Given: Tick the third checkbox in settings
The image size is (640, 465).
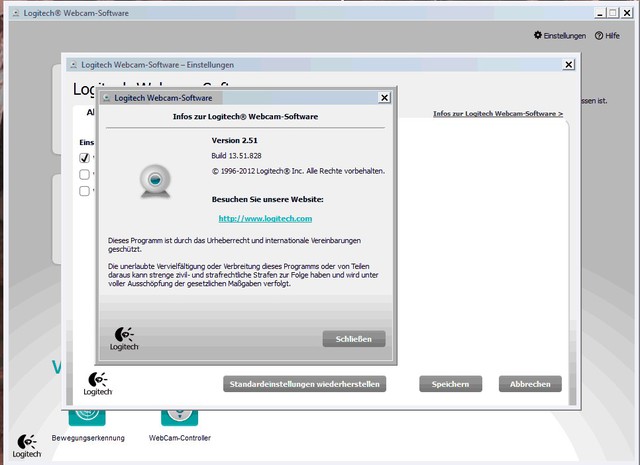Looking at the screenshot, I should 84,191.
